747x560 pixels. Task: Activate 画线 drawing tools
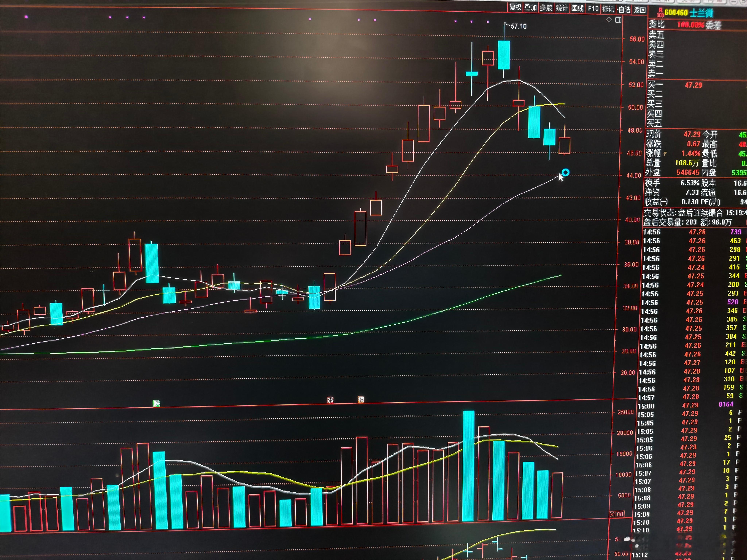[577, 8]
